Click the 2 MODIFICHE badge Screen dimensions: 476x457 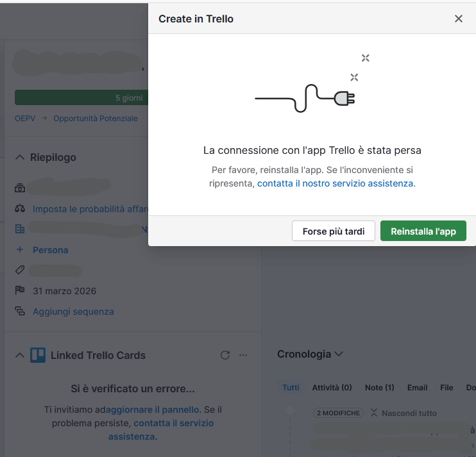[x=338, y=413]
